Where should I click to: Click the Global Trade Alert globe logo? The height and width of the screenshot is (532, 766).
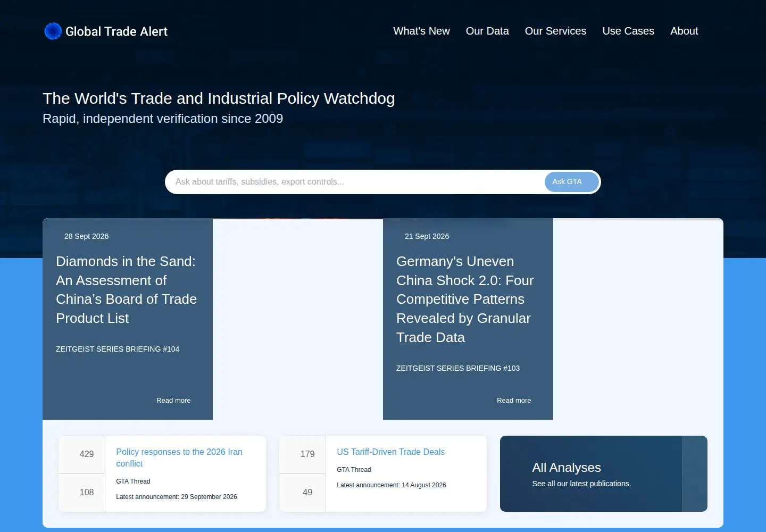tap(53, 31)
